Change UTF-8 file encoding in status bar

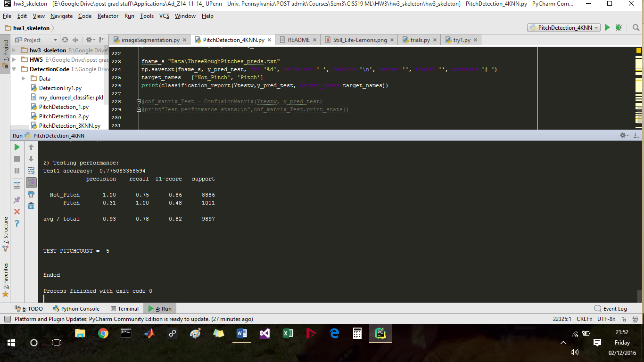pyautogui.click(x=606, y=319)
